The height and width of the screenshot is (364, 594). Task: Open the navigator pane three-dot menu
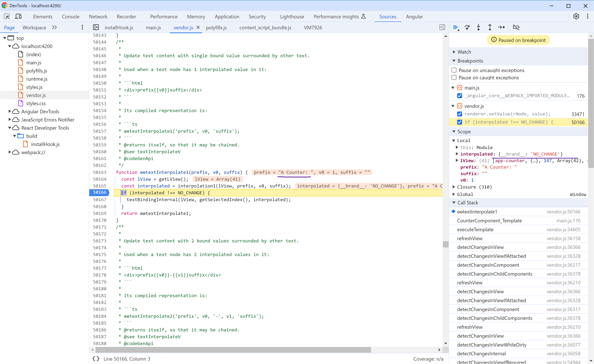pyautogui.click(x=82, y=27)
